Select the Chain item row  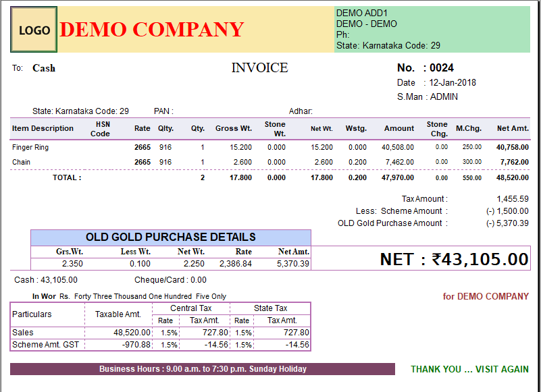[x=270, y=162]
